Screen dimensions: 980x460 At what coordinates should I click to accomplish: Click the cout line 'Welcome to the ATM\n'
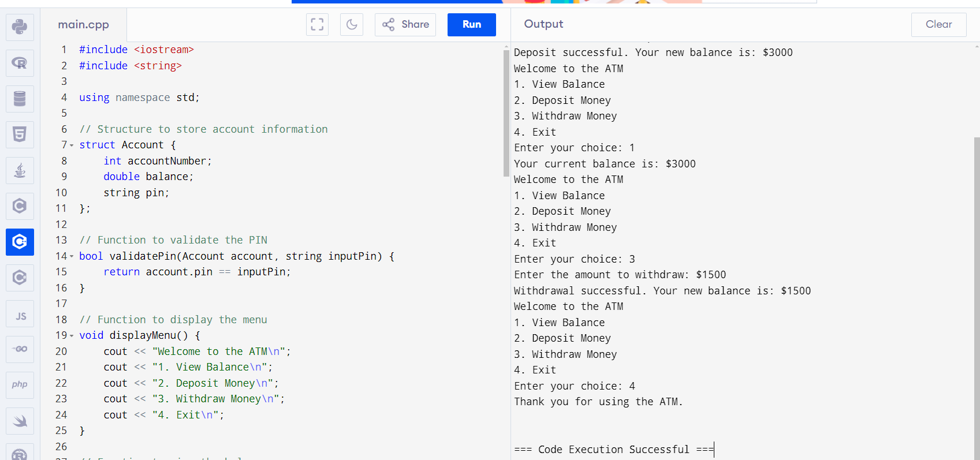coord(197,351)
